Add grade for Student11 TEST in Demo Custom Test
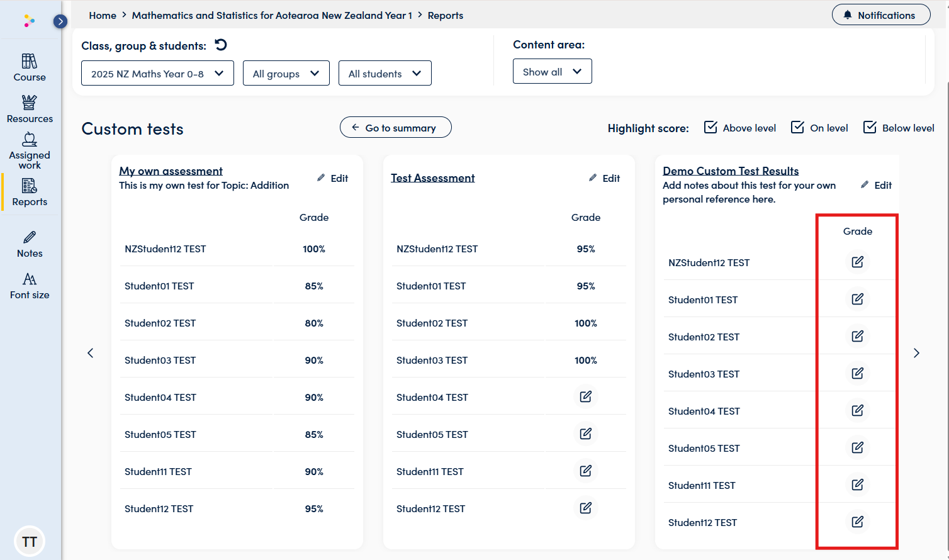Screen dimensions: 949x560 [x=858, y=484]
